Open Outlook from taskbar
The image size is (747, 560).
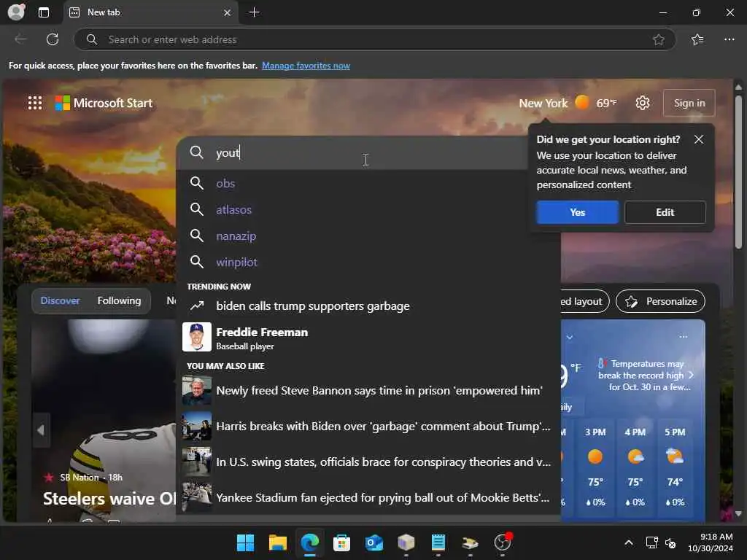[x=374, y=542]
